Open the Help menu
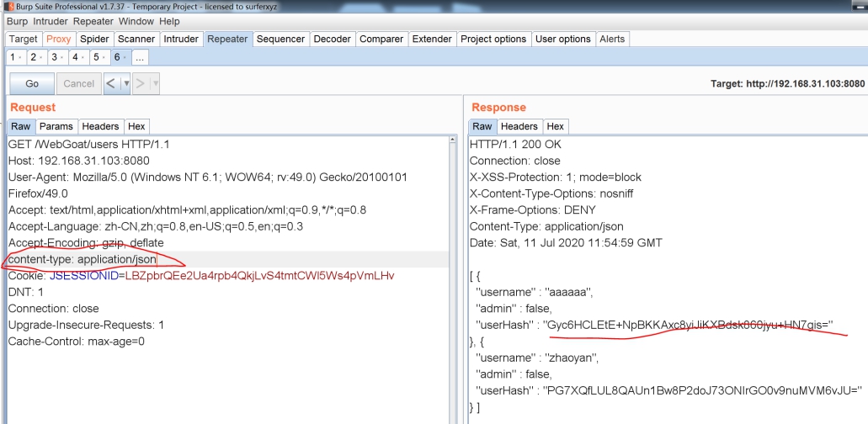 [169, 22]
